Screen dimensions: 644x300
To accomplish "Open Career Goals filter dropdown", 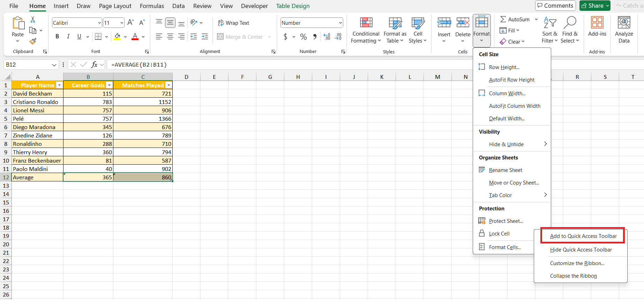I will [x=110, y=85].
